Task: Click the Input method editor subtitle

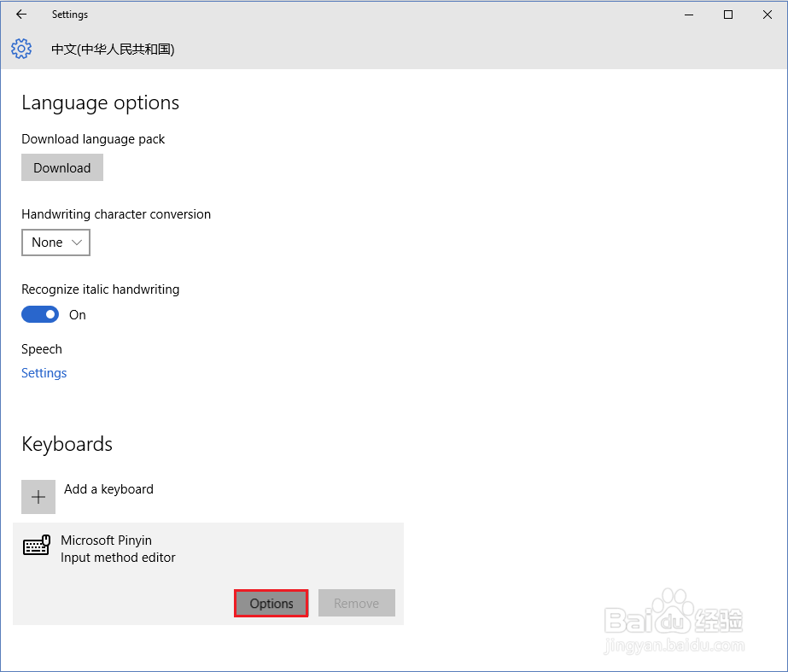Action: pyautogui.click(x=118, y=558)
